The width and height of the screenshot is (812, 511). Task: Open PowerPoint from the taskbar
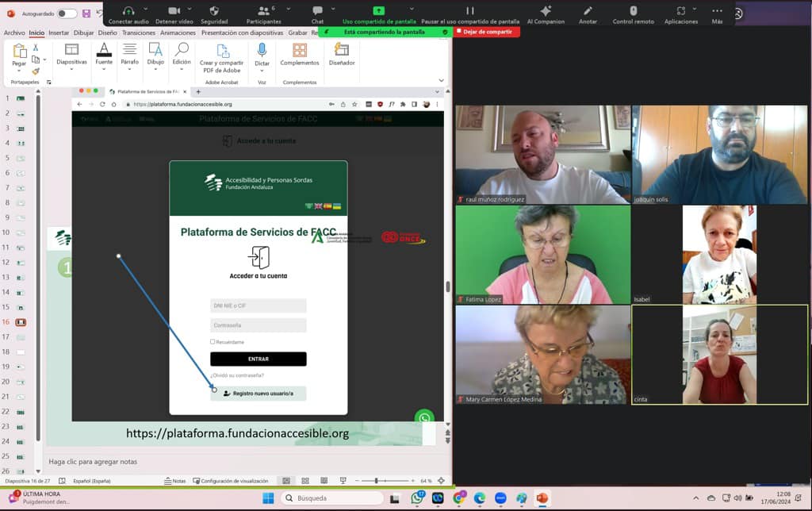click(x=542, y=498)
